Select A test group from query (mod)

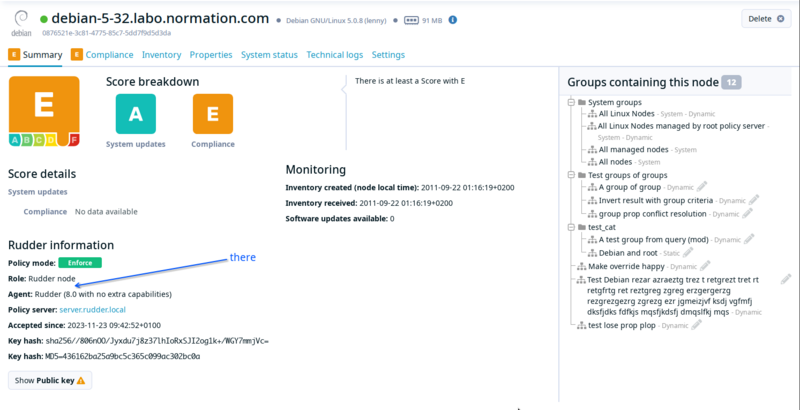click(x=655, y=239)
